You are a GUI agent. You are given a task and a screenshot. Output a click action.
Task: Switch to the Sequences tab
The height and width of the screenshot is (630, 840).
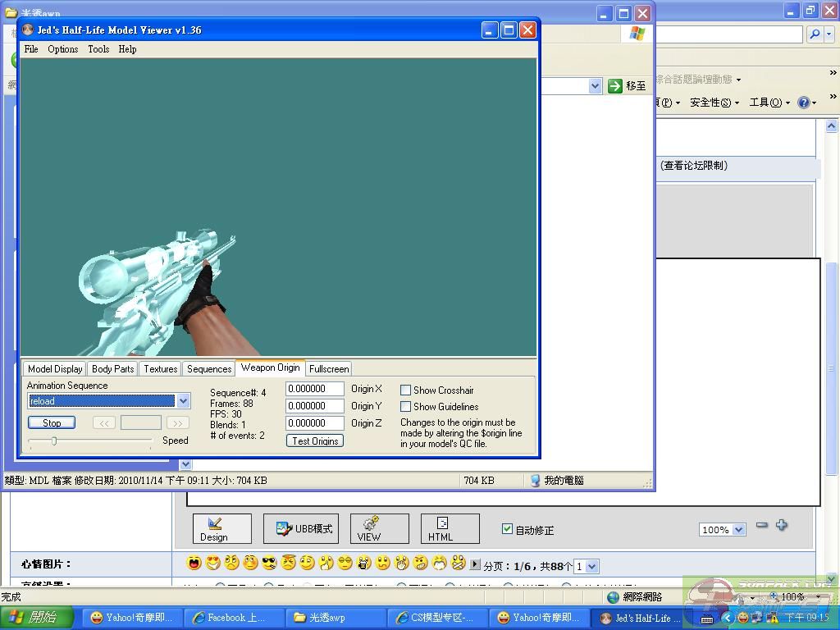click(x=209, y=368)
